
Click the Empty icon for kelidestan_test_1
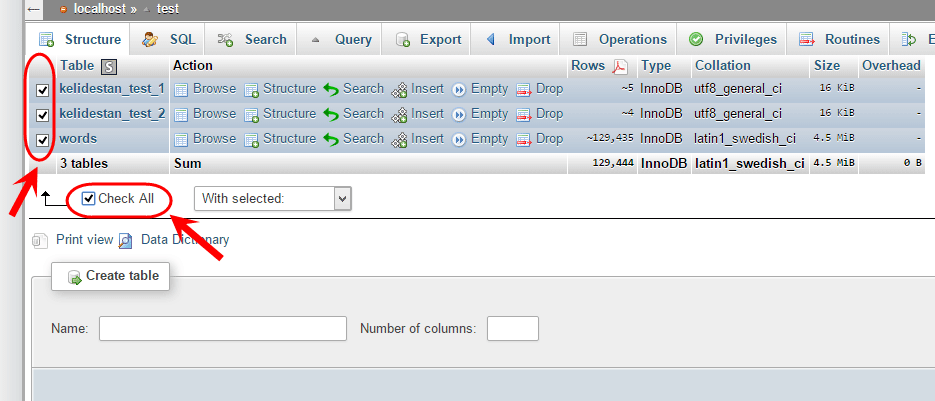459,90
